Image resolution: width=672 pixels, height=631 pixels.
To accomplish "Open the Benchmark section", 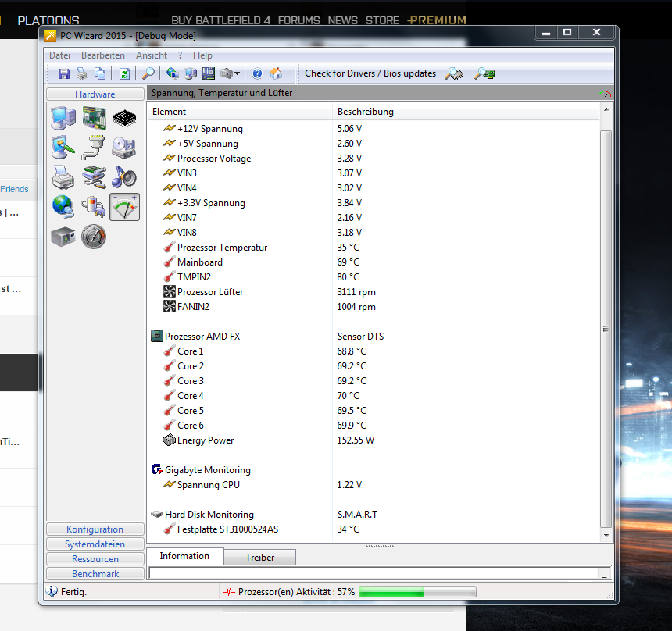I will pos(95,573).
